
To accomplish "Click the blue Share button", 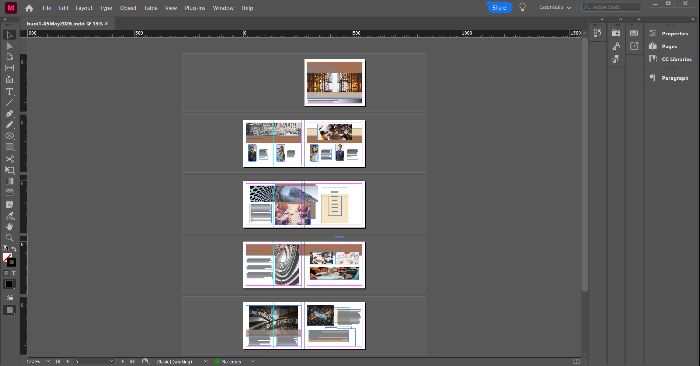I will click(x=499, y=8).
